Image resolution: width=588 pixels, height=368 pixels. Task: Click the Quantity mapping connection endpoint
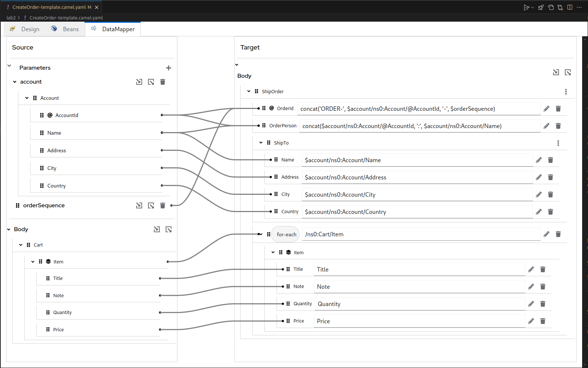tap(159, 312)
